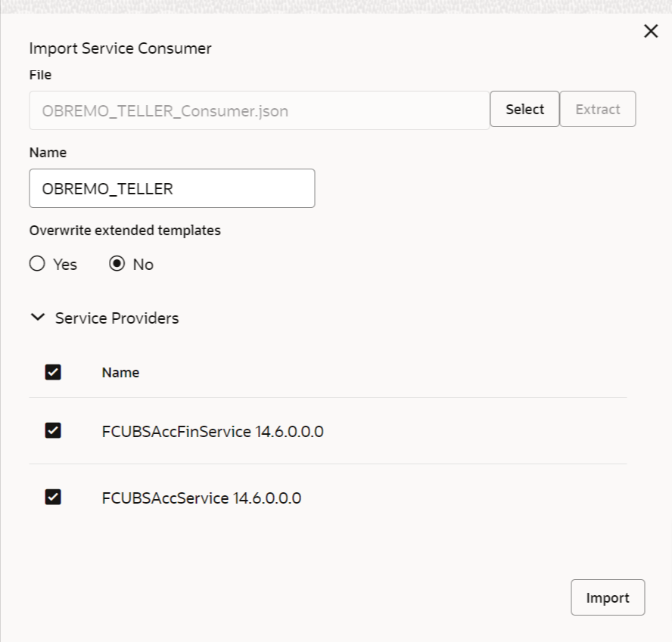Click the OBREMO_TELLER_Consumer.json file field
The image size is (672, 642).
(x=259, y=110)
